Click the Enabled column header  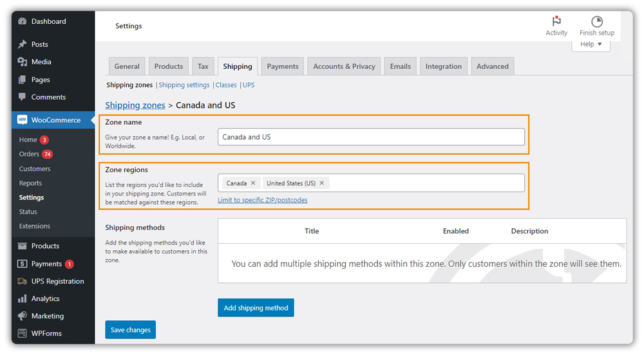456,232
